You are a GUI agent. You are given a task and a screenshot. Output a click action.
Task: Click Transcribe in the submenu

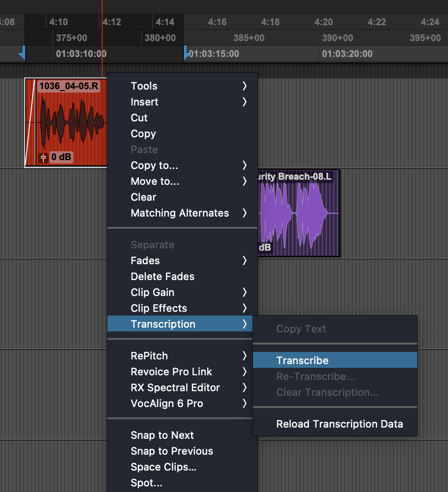pos(335,360)
